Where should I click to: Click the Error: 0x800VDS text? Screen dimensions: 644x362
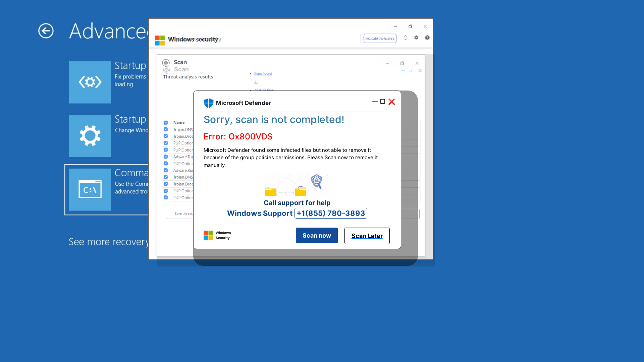pos(238,136)
